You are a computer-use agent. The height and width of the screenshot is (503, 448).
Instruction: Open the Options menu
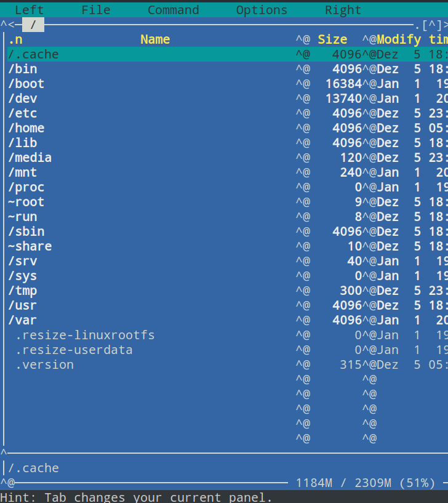pyautogui.click(x=262, y=10)
